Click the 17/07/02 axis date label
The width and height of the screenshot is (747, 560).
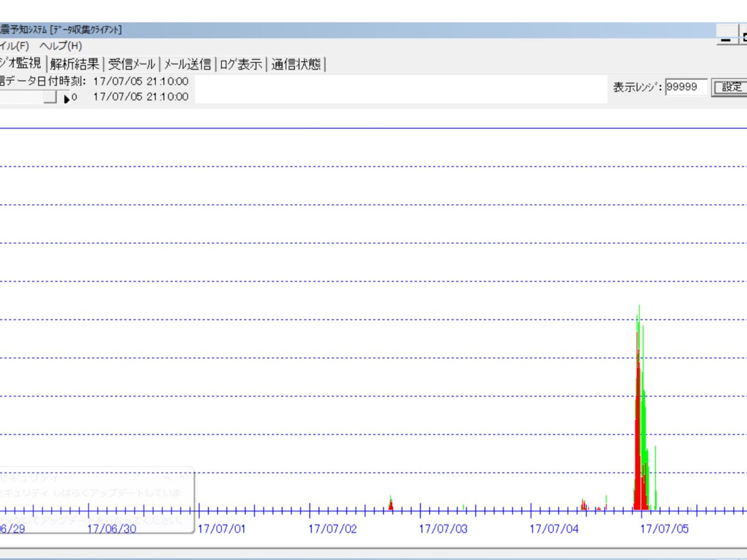point(333,529)
